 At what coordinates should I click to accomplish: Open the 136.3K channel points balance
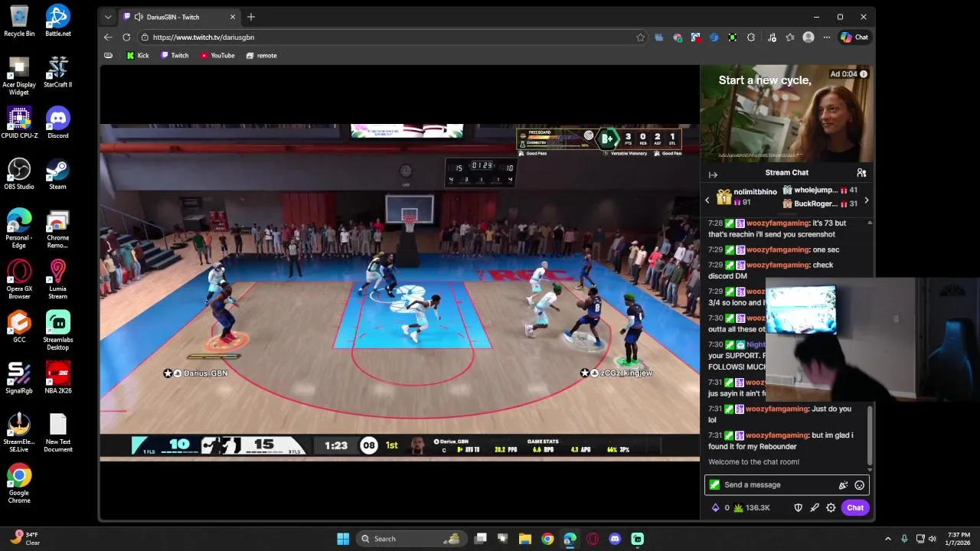752,507
